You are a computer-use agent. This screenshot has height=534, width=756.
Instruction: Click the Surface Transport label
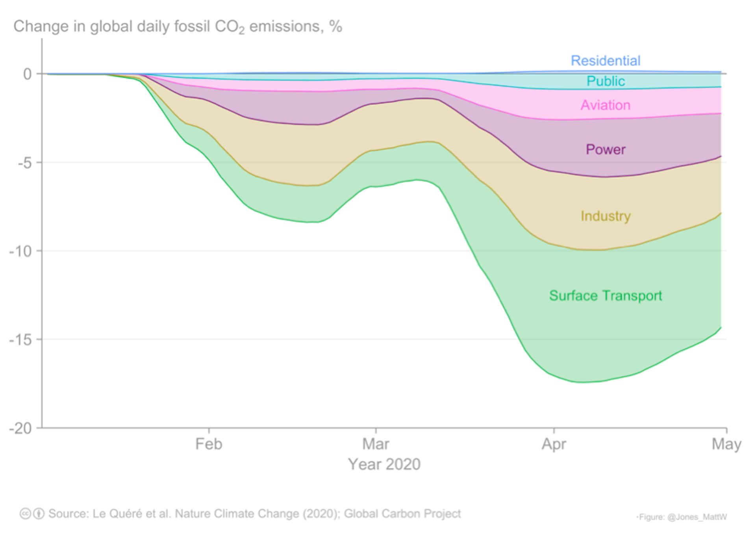coord(606,296)
